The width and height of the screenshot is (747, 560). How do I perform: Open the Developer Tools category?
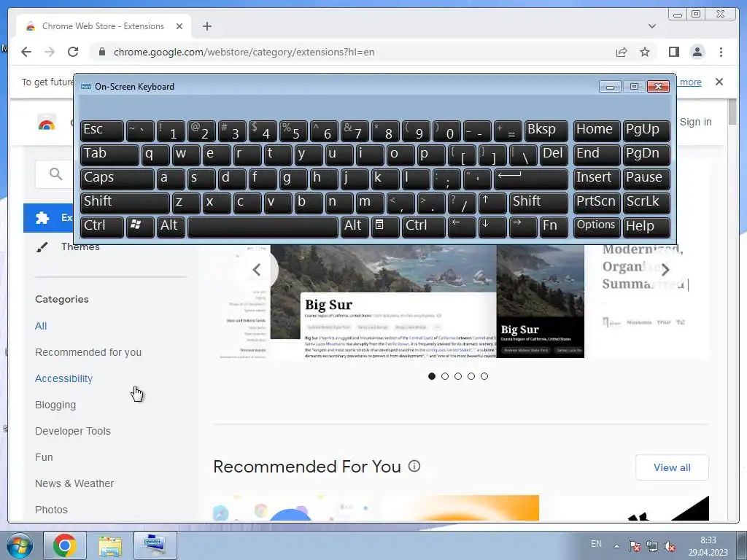(73, 431)
